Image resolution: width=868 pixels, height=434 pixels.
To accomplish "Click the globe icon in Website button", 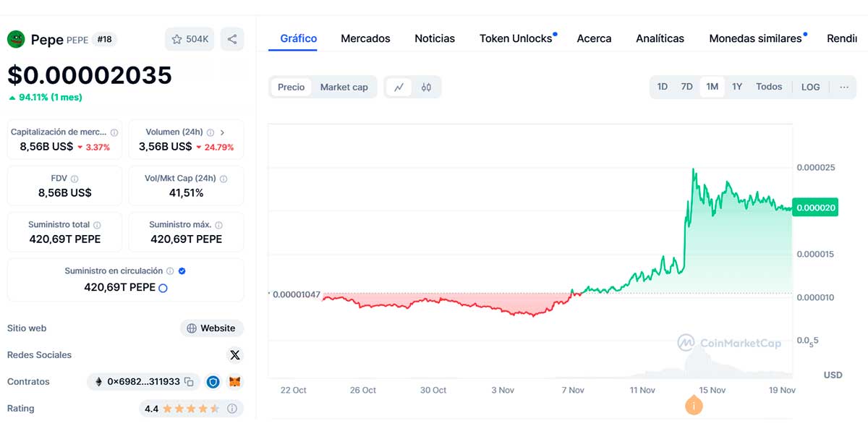I will tap(192, 328).
